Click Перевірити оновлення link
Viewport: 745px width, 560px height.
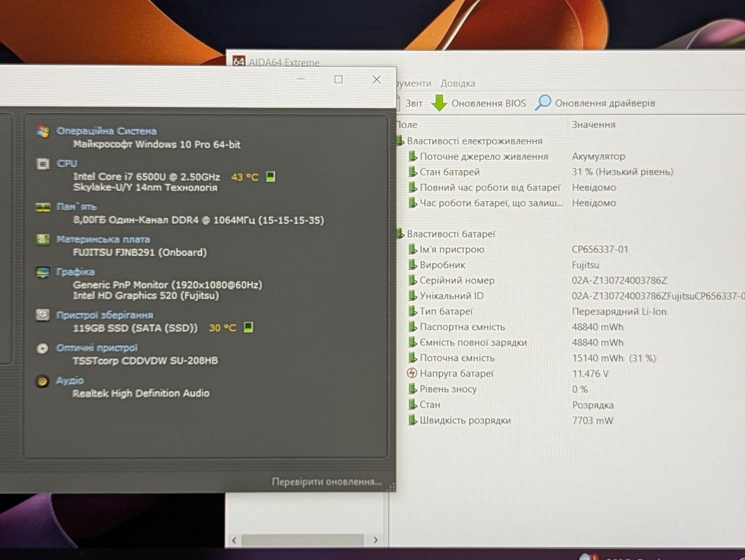coord(327,481)
